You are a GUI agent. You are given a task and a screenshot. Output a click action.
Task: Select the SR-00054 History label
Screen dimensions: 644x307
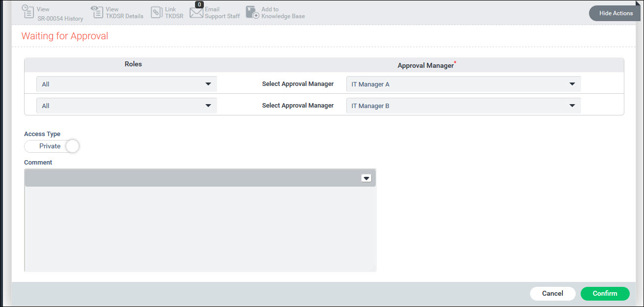tap(60, 19)
